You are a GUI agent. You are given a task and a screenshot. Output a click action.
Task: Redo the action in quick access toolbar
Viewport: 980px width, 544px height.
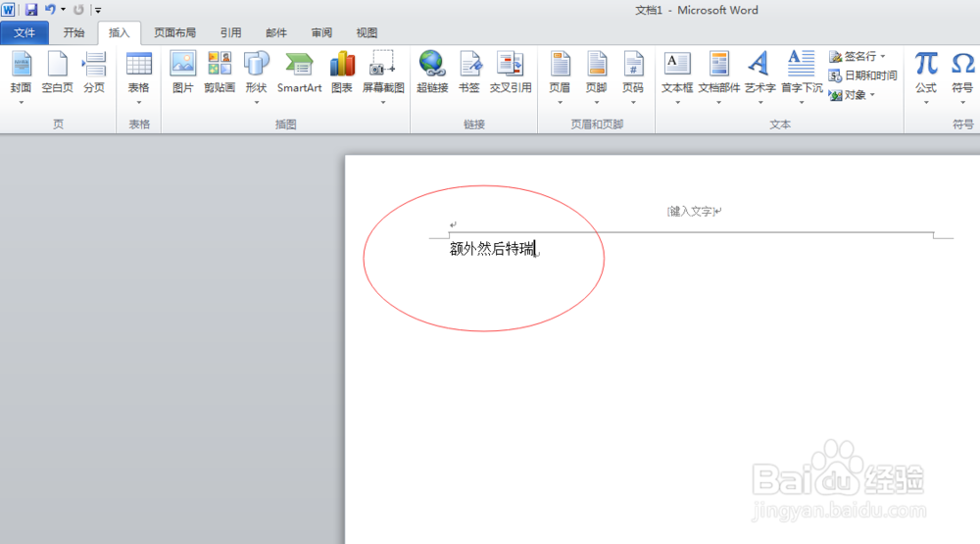(78, 10)
